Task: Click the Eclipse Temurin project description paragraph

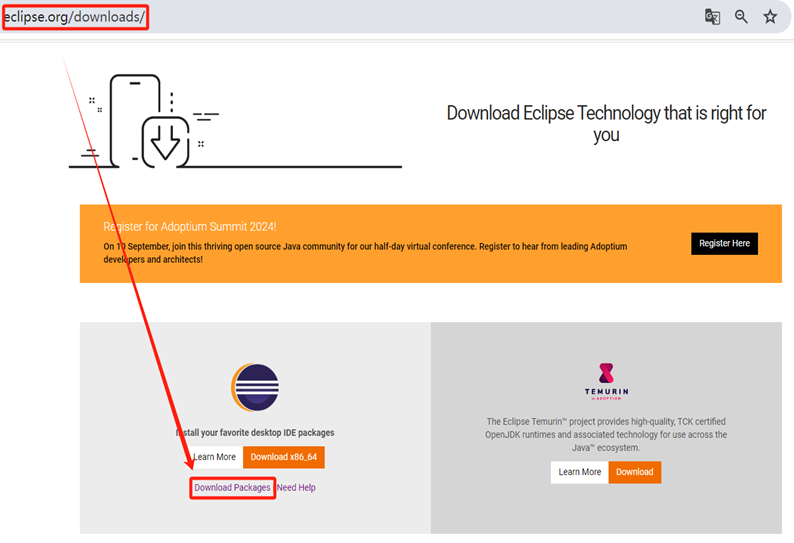Action: tap(606, 435)
